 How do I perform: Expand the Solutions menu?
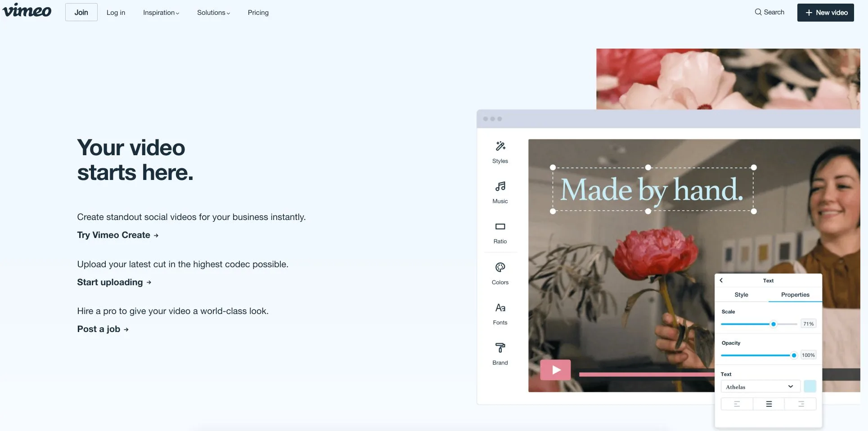(x=214, y=13)
